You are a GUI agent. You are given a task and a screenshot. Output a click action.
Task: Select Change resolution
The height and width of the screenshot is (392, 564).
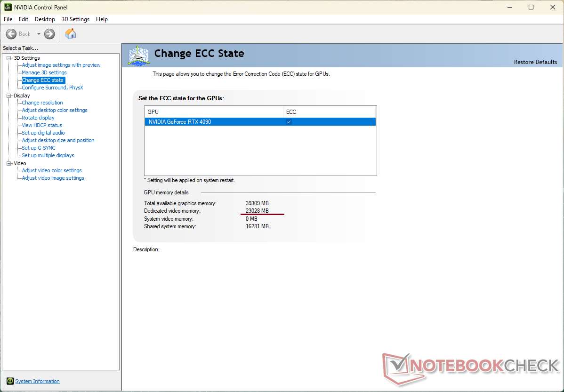42,103
